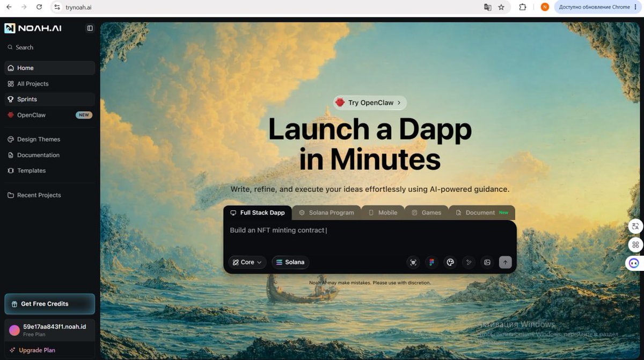Click the Chrome update available button
Image resolution: width=644 pixels, height=360 pixels.
[597, 7]
